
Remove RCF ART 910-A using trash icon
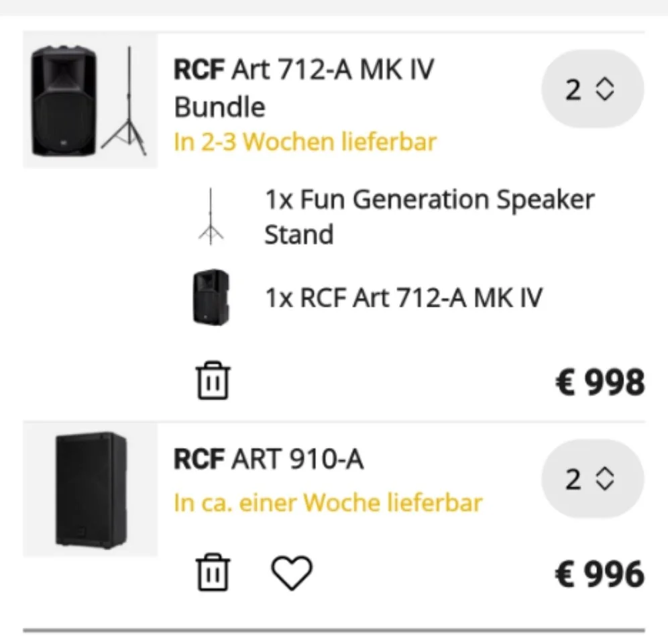213,573
